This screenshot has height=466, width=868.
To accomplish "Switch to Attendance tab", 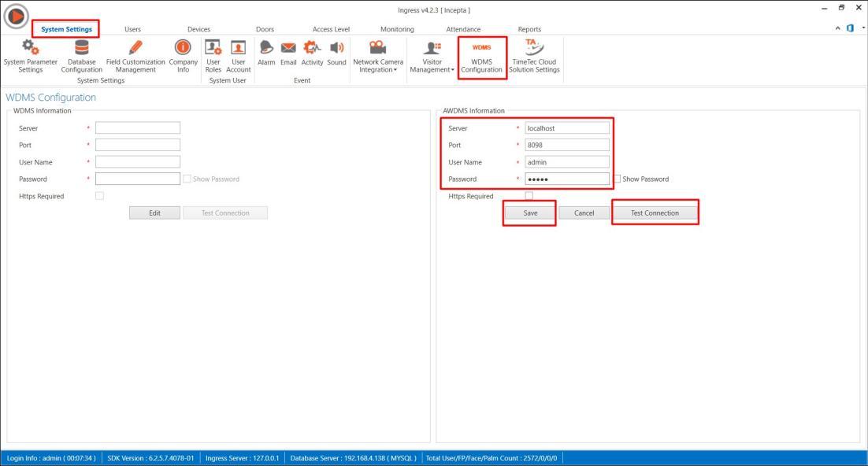I will pyautogui.click(x=463, y=29).
